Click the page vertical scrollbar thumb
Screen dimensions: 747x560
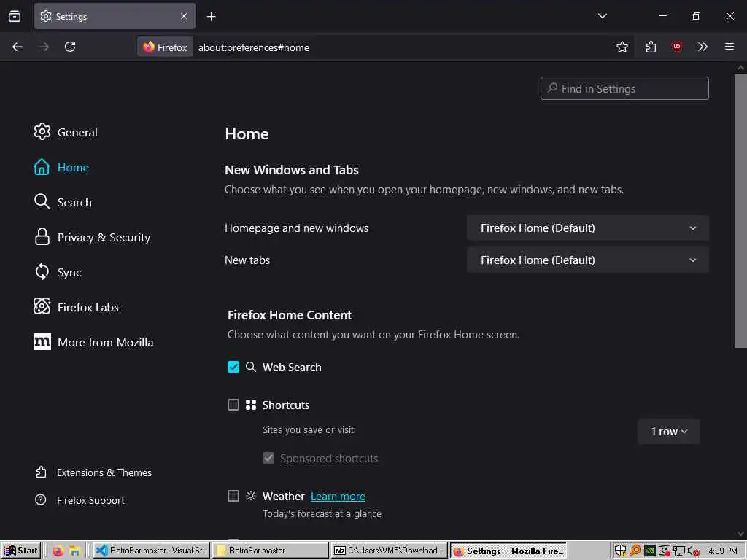tap(740, 211)
